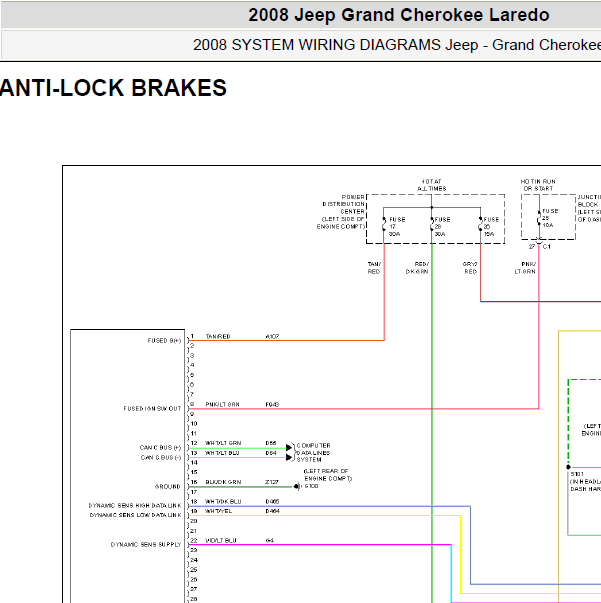Click the Fuse 17 30A symbol
This screenshot has height=603, width=601.
coord(384,224)
